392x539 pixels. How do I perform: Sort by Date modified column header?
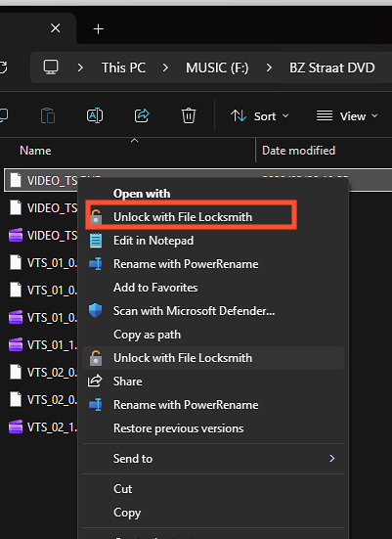point(298,151)
